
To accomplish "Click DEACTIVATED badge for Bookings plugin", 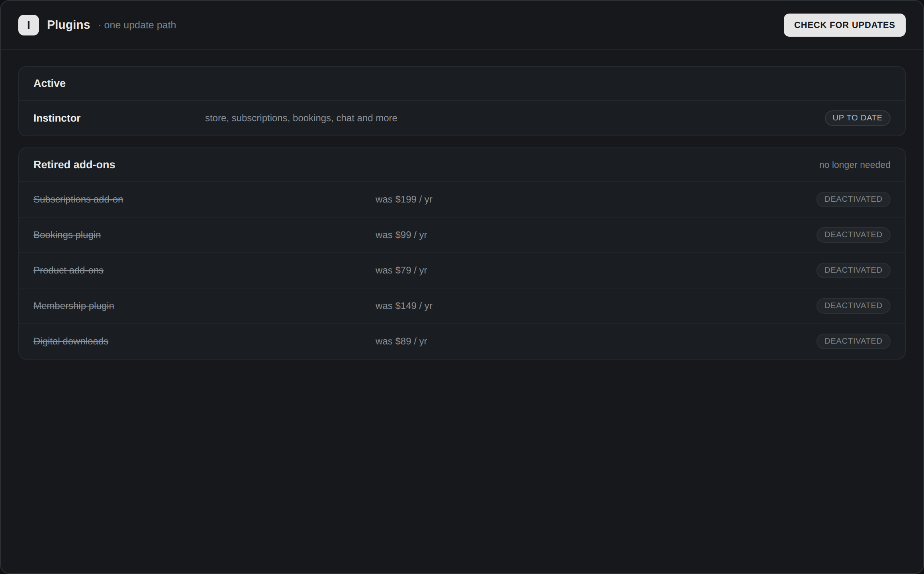I will click(x=853, y=235).
